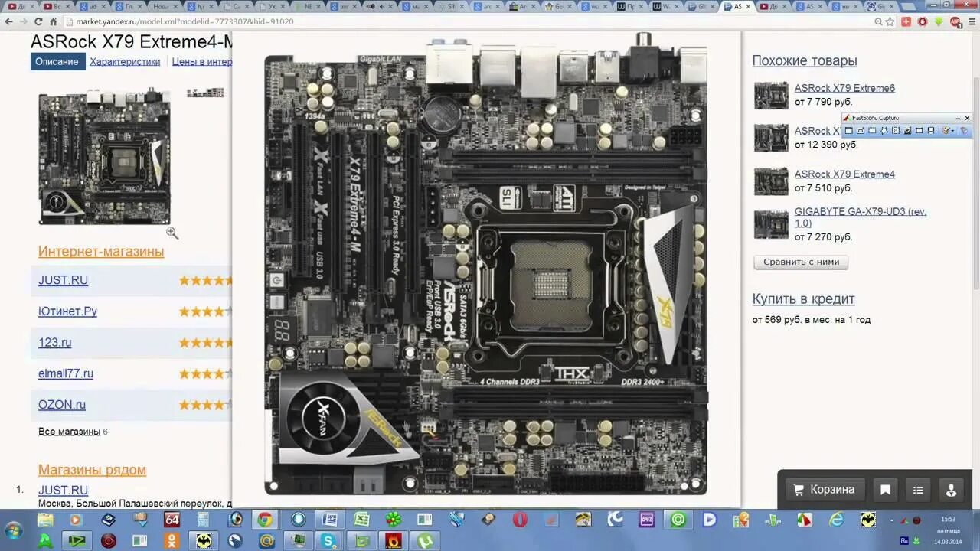This screenshot has height=551, width=980.
Task: Start FastStone screen recorder film icon
Action: 931,131
